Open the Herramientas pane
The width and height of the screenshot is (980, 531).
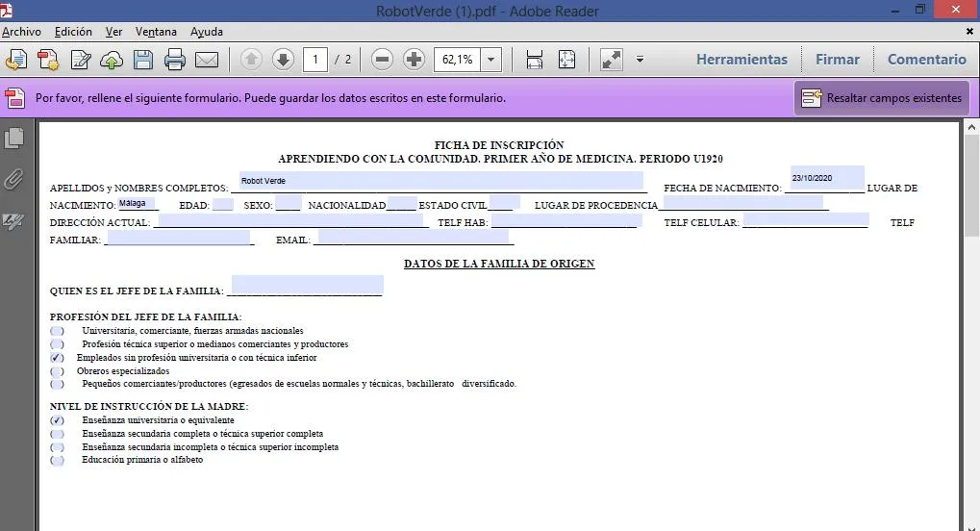pos(741,60)
